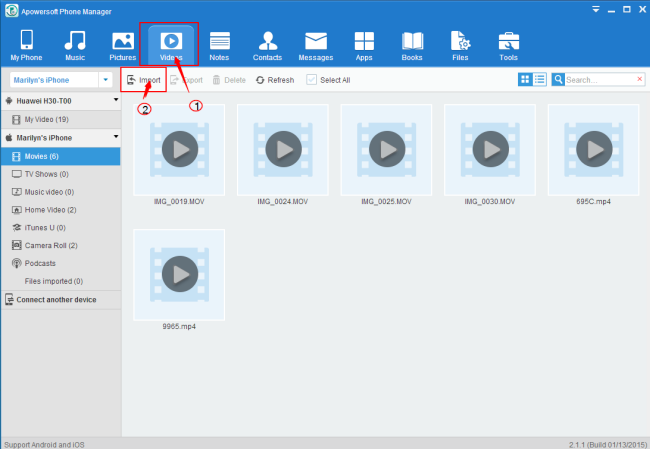The height and width of the screenshot is (449, 650).
Task: Select Movies (6) category
Action: tap(61, 156)
